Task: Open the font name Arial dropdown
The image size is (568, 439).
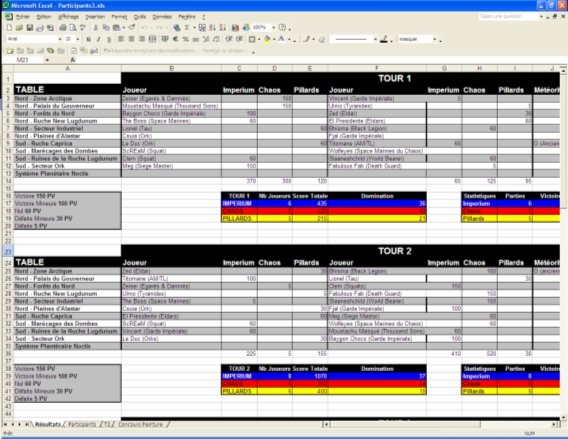Action: click(x=60, y=39)
